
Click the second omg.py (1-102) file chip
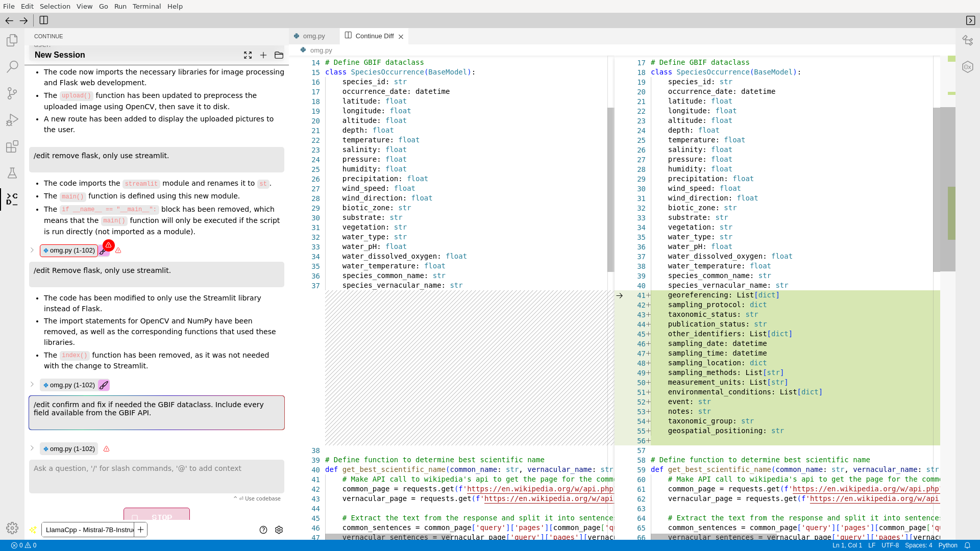tap(69, 385)
